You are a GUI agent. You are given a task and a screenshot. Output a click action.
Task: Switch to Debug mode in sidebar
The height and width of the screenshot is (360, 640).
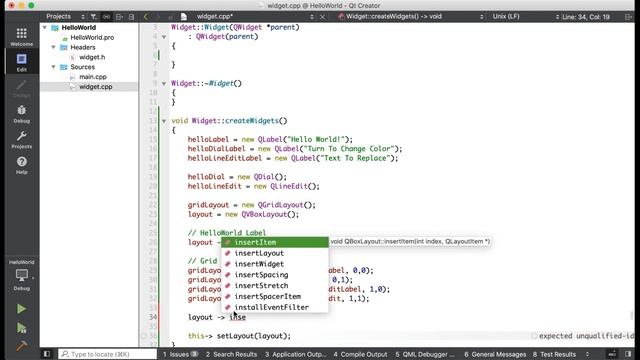click(22, 114)
